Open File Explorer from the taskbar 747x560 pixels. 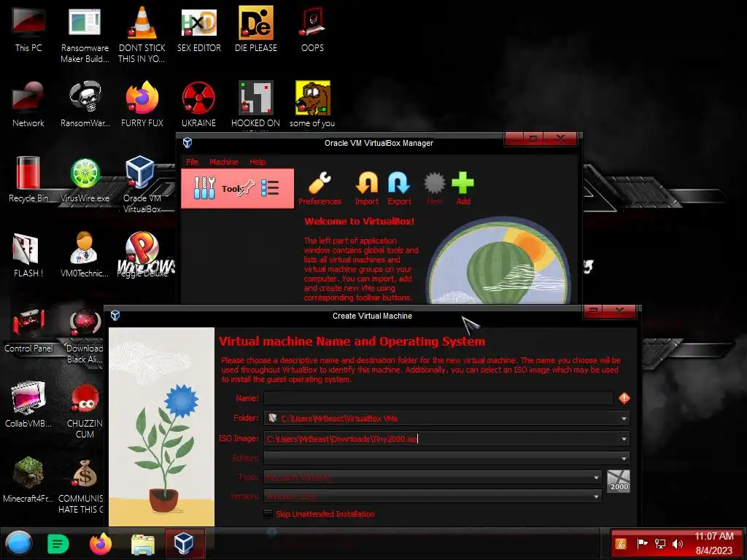click(142, 544)
